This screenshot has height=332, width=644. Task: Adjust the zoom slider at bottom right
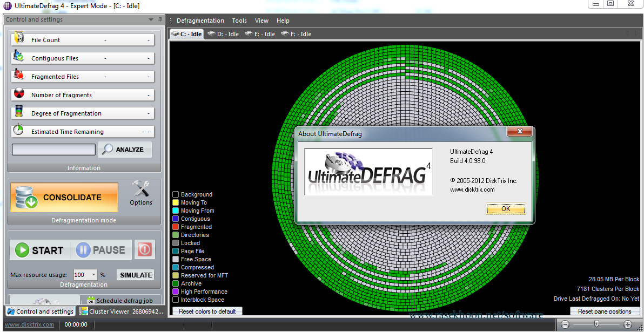[x=597, y=324]
